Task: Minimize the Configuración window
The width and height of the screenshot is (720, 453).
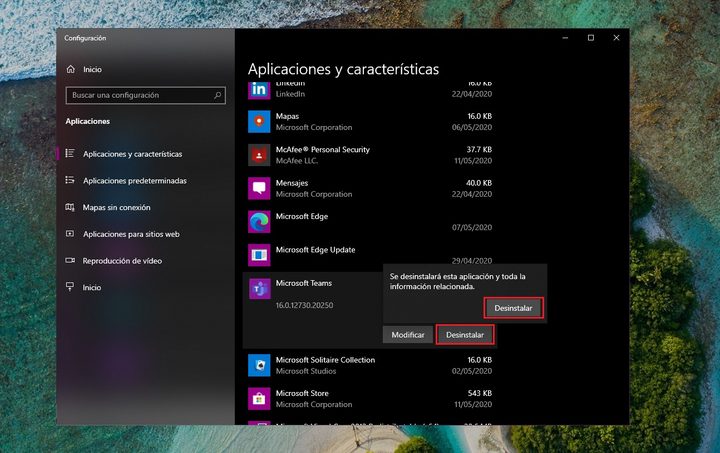Action: click(x=565, y=38)
